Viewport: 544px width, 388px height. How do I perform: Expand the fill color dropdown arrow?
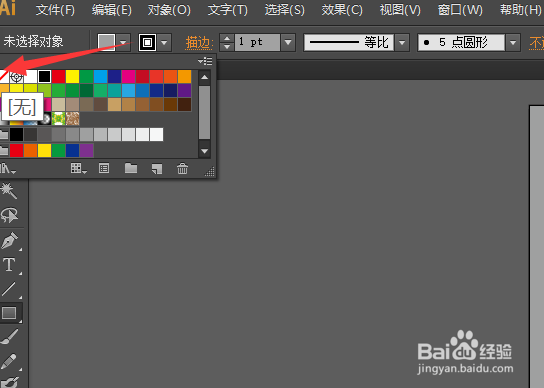coord(123,42)
